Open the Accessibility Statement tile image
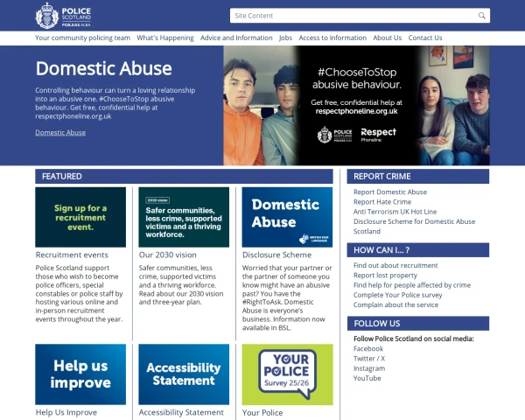Screen dimensions: 525x420 184,374
